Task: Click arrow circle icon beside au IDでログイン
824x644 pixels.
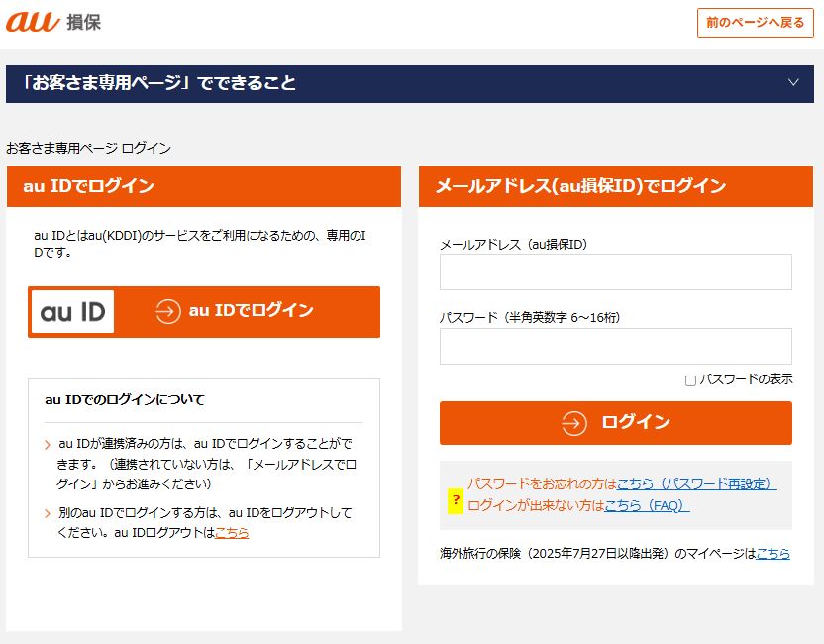Action: tap(168, 311)
